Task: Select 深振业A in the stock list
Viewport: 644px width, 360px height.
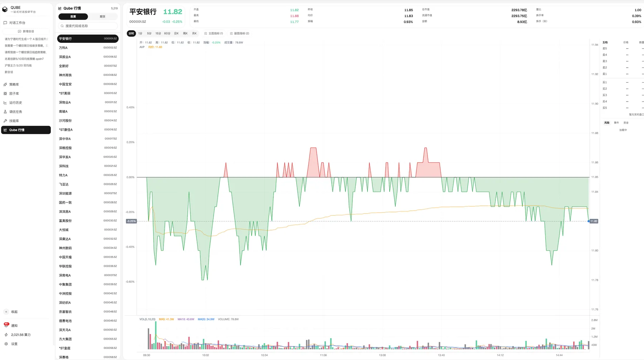Action: pyautogui.click(x=88, y=57)
